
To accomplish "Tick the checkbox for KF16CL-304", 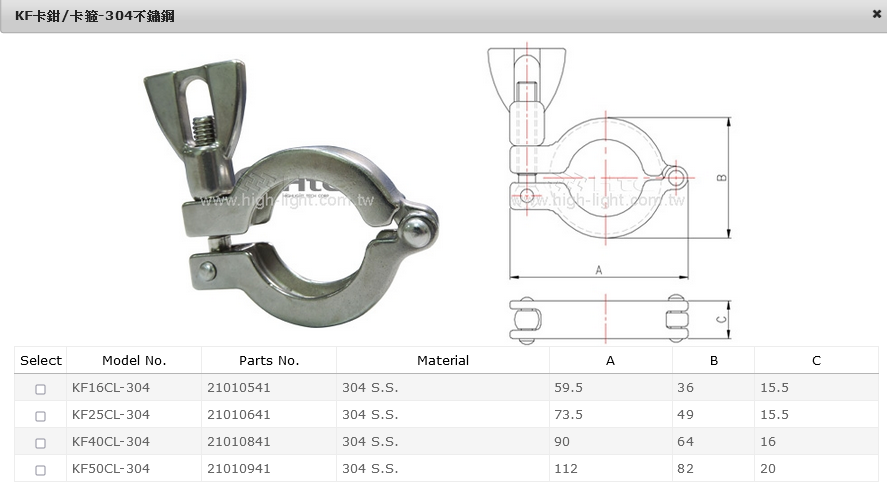I will tap(40, 388).
